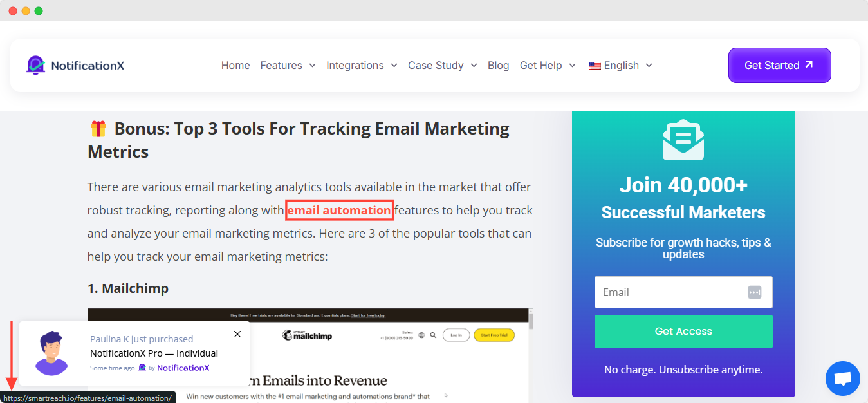Click the NotificationX logo in the header
Viewport: 868px width, 403px height.
[75, 65]
